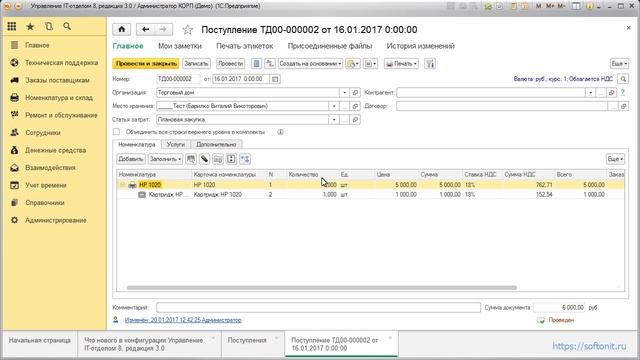Open the tools icon after Печать
Image resolution: width=640 pixels, height=360 pixels.
point(429,64)
